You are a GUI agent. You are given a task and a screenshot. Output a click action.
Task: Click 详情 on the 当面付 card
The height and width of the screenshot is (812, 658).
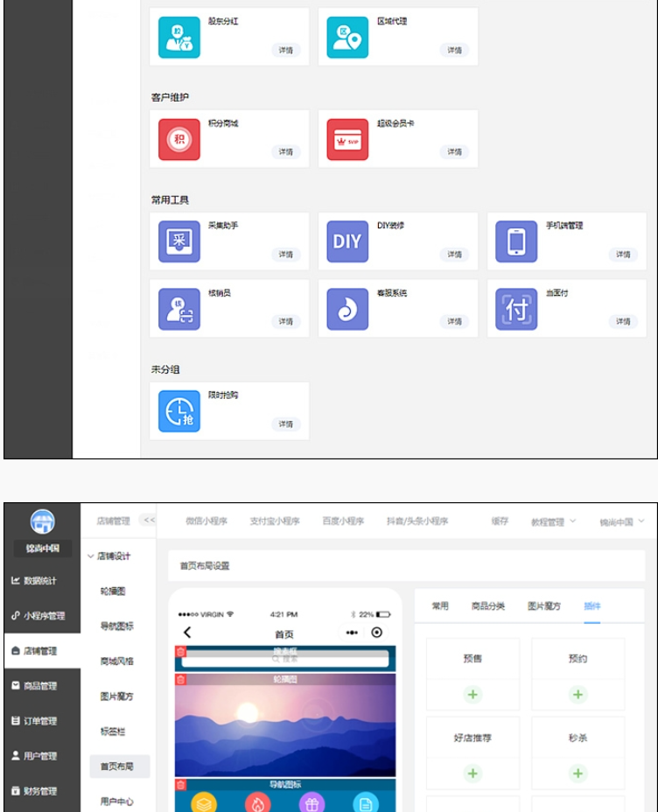tap(623, 322)
